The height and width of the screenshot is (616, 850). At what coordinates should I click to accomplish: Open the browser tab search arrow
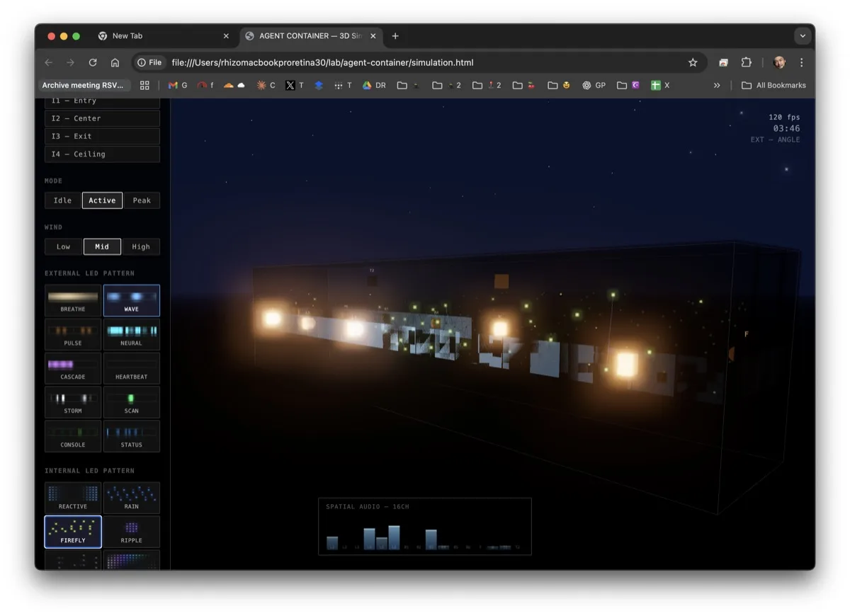tap(802, 35)
